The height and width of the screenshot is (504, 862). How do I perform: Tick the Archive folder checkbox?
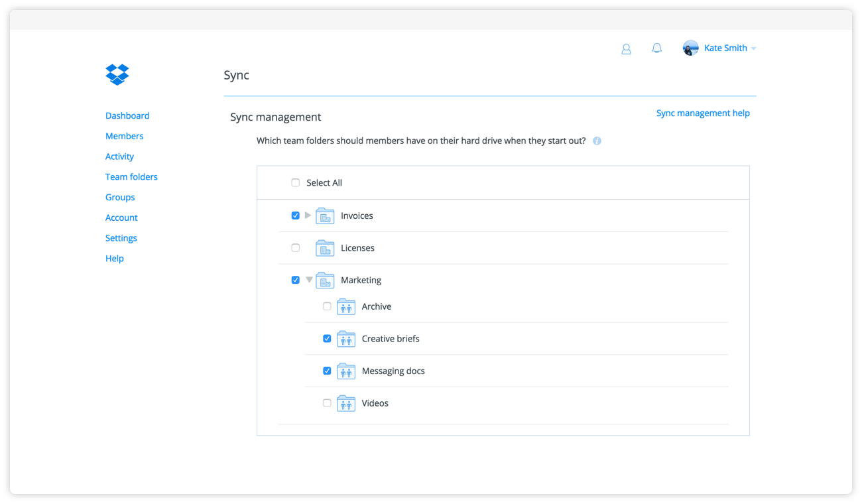click(327, 306)
